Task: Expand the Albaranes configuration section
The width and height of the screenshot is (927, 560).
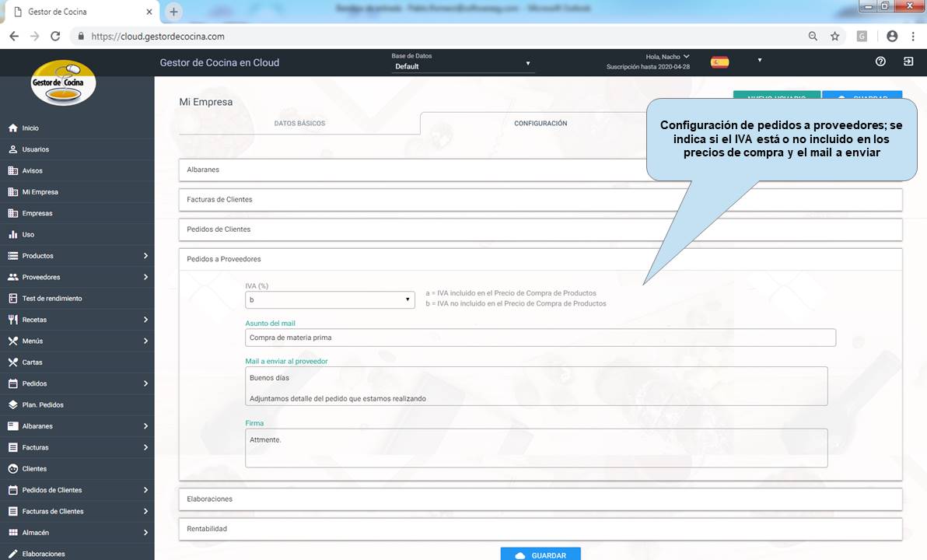Action: (412, 170)
